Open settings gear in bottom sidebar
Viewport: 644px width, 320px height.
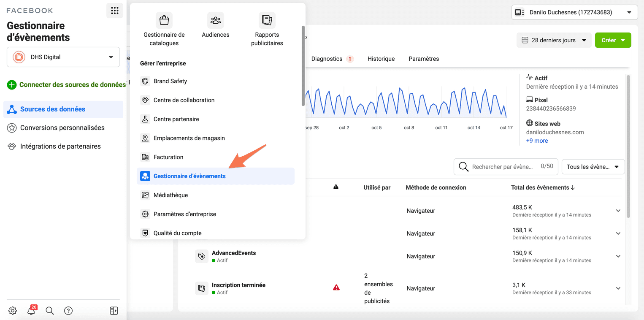coord(13,311)
